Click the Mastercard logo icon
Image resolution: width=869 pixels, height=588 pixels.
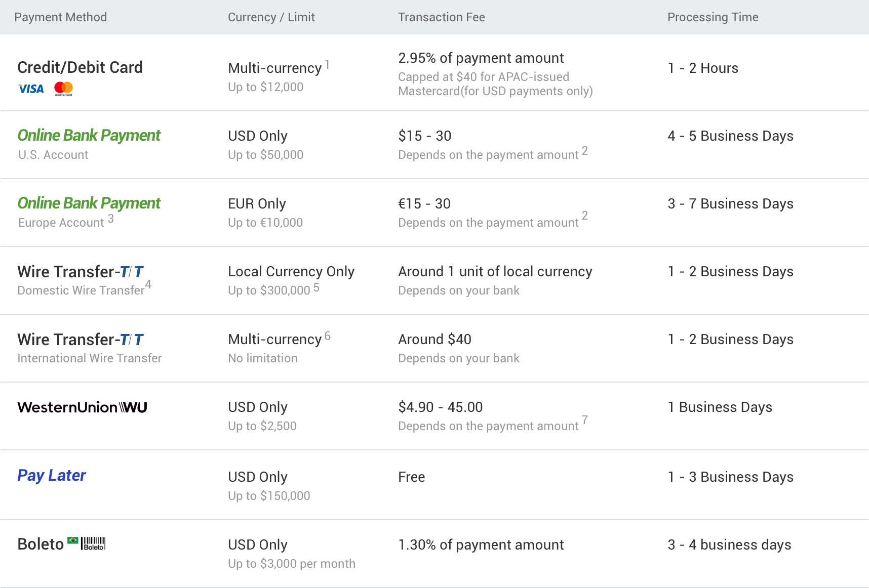(x=63, y=89)
